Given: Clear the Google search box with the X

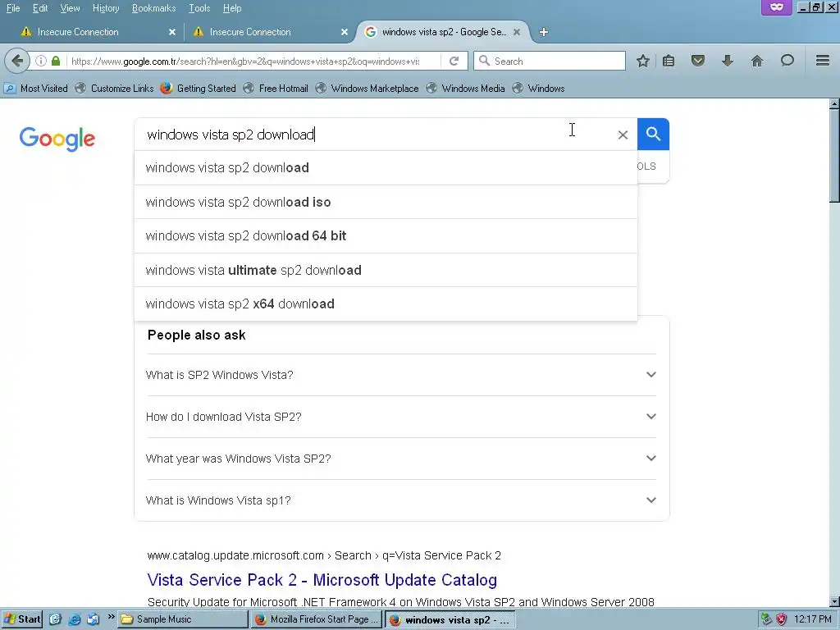Looking at the screenshot, I should pos(623,135).
